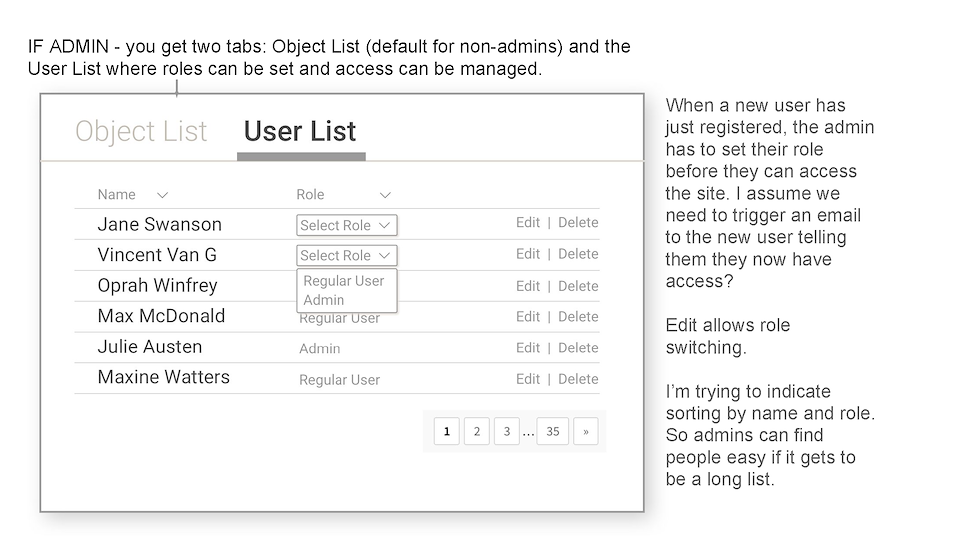Switch to the Object List tab

[141, 132]
